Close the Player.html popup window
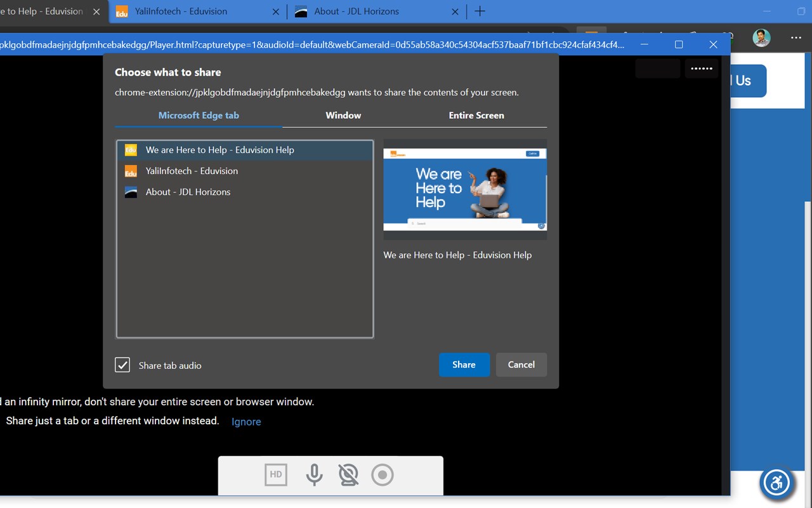The image size is (812, 508). pos(713,44)
